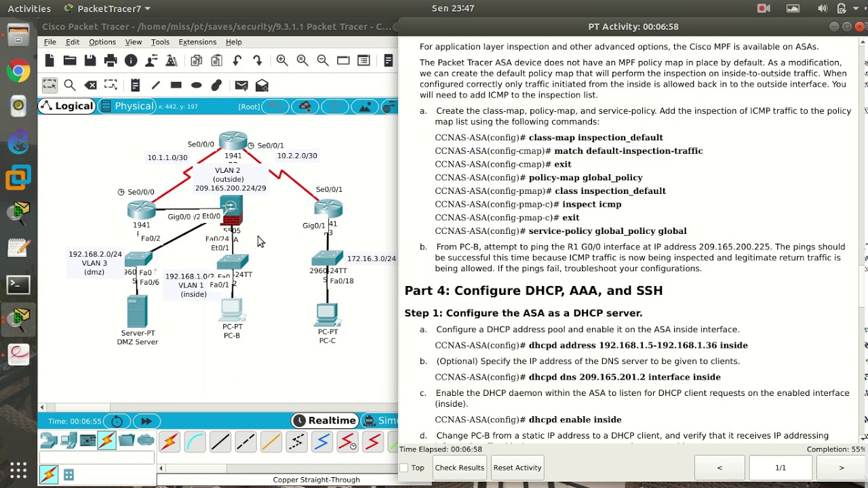Screen dimensions: 868x488
Task: Select the Components category
Action: click(87, 441)
